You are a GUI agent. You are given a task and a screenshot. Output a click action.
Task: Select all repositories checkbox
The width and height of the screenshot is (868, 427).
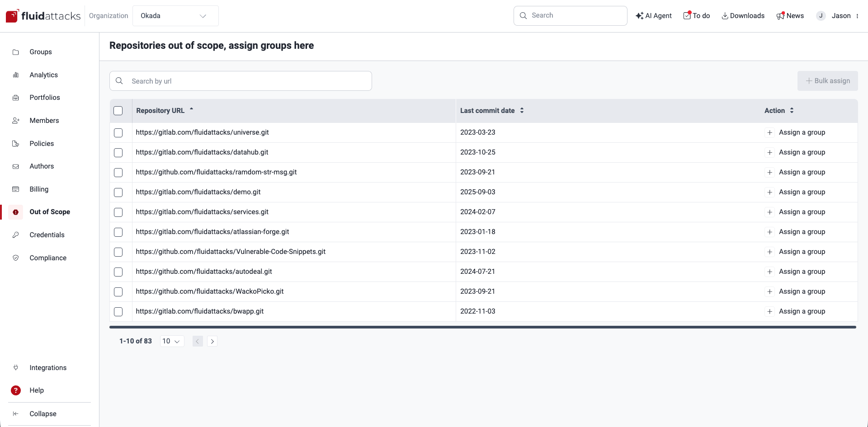coord(118,111)
